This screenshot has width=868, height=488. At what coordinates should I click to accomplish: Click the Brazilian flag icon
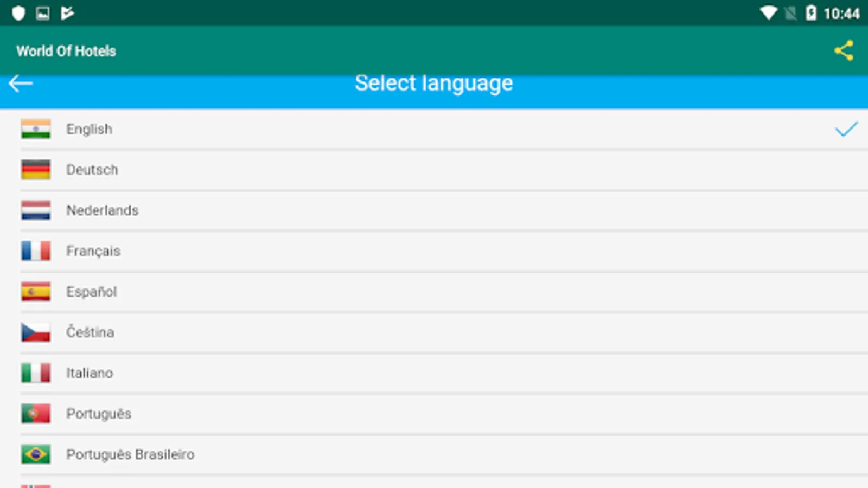tap(36, 454)
